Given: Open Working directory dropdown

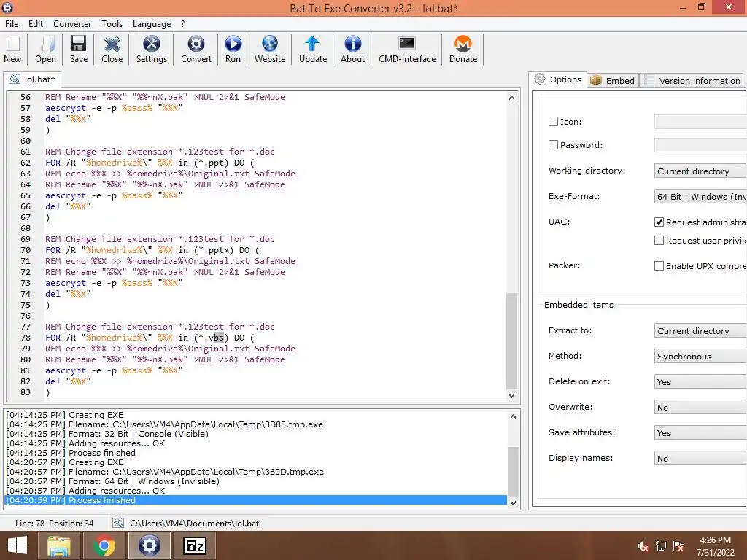Looking at the screenshot, I should click(x=700, y=171).
